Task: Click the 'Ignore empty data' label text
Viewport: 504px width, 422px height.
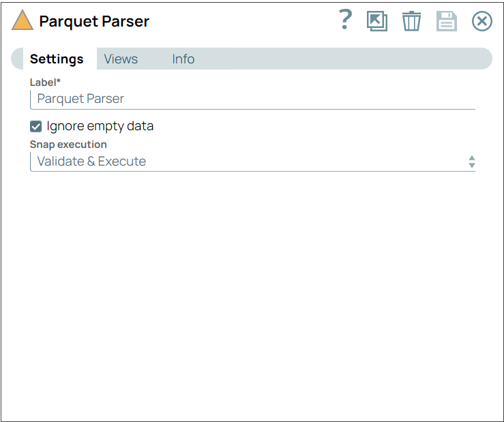Action: pyautogui.click(x=100, y=126)
